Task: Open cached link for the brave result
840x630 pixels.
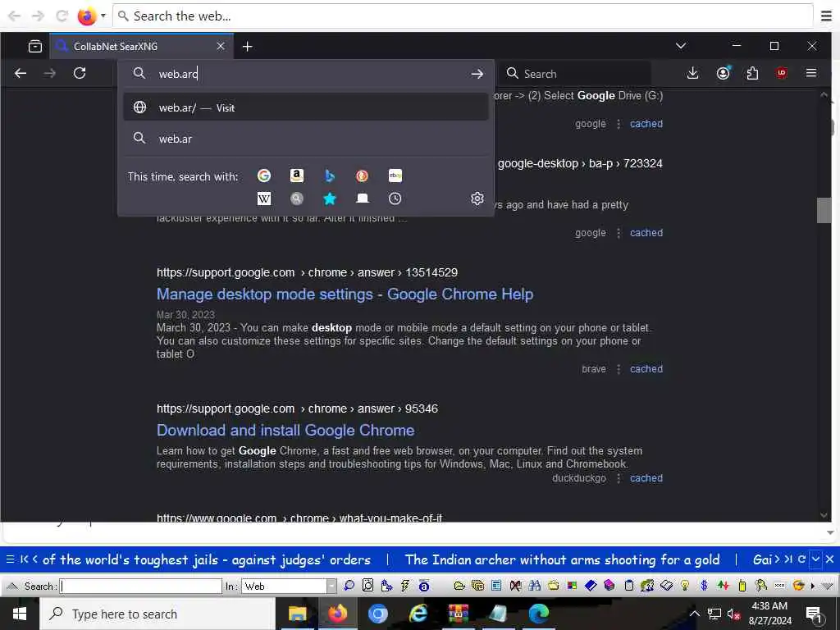Action: (646, 368)
